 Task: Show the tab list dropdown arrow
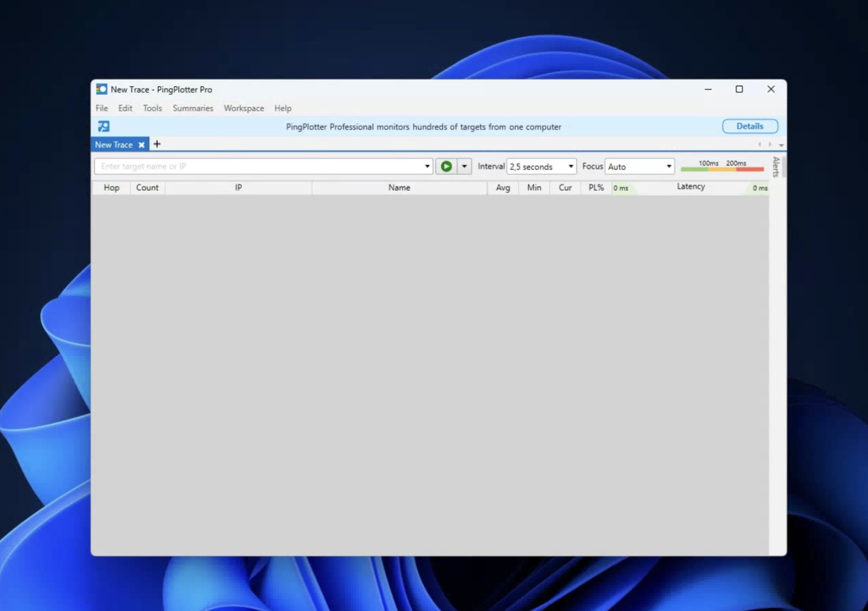[781, 145]
